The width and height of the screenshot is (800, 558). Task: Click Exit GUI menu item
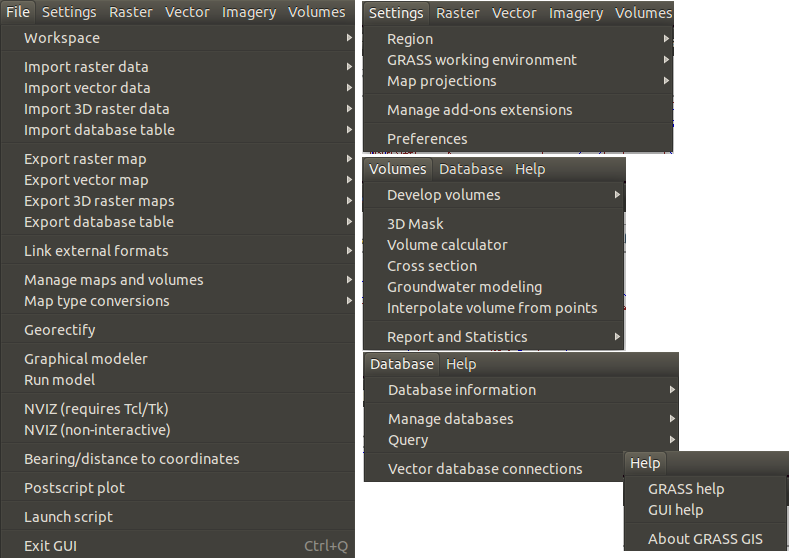pos(178,546)
